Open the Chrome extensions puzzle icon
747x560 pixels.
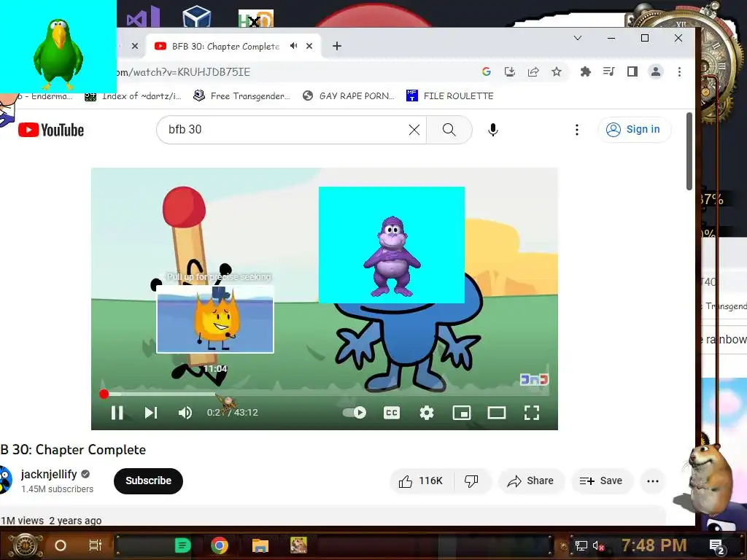pyautogui.click(x=586, y=71)
